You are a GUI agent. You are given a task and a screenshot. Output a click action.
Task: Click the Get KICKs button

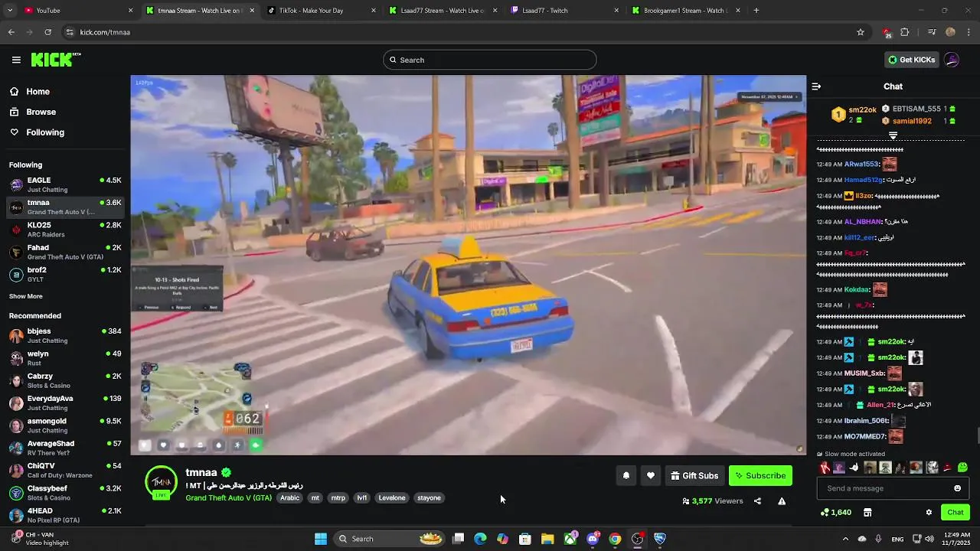point(911,60)
